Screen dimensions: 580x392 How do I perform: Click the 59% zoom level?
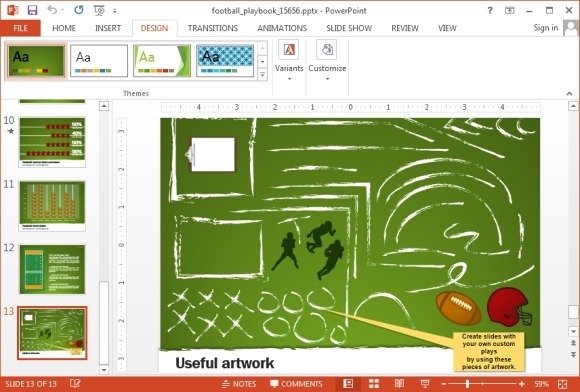tap(541, 384)
